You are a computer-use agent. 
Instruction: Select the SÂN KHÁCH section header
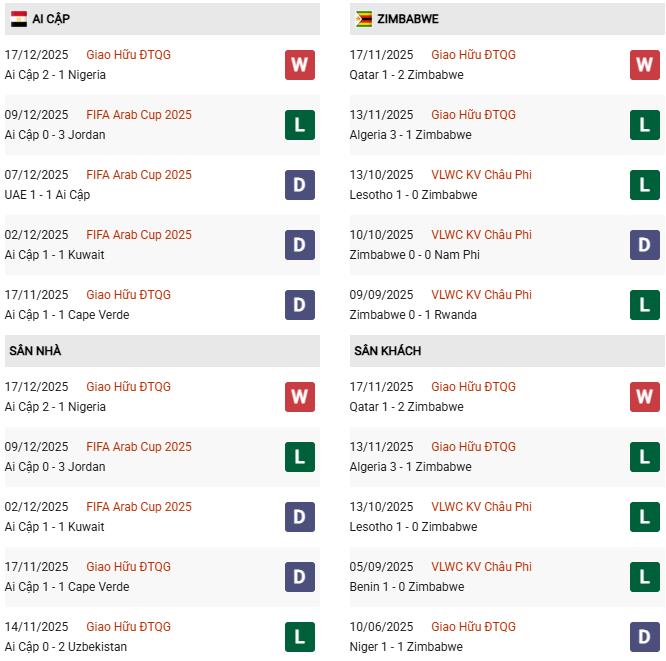(x=387, y=351)
